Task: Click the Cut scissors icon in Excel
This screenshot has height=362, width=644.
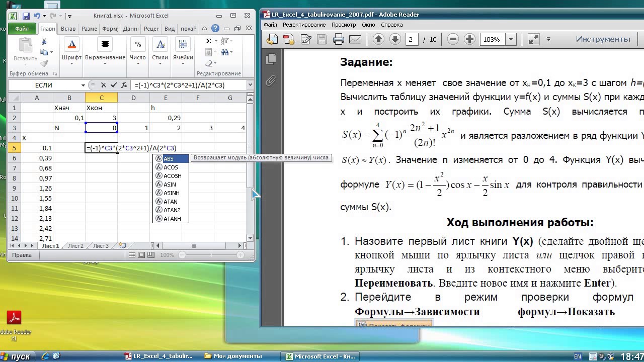Action: [44, 42]
